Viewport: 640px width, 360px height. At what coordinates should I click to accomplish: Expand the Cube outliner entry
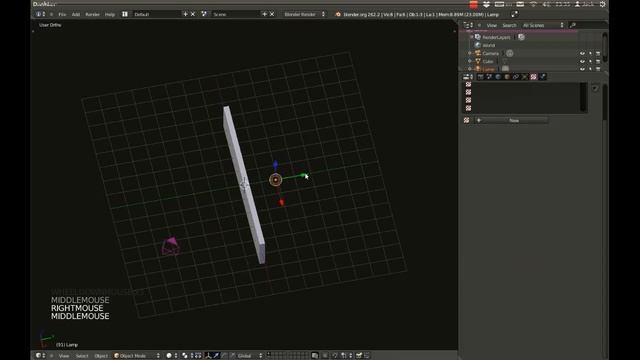[x=470, y=61]
